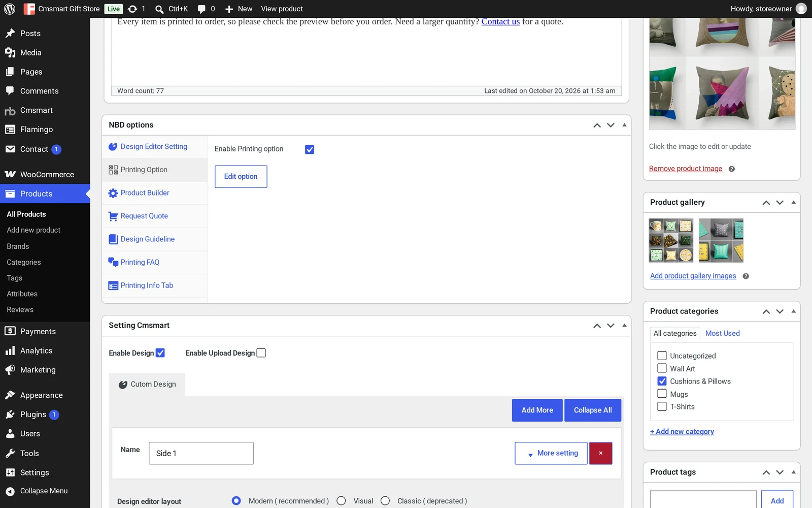Delete Side 1 with the red X button
This screenshot has width=812, height=508.
pyautogui.click(x=601, y=453)
